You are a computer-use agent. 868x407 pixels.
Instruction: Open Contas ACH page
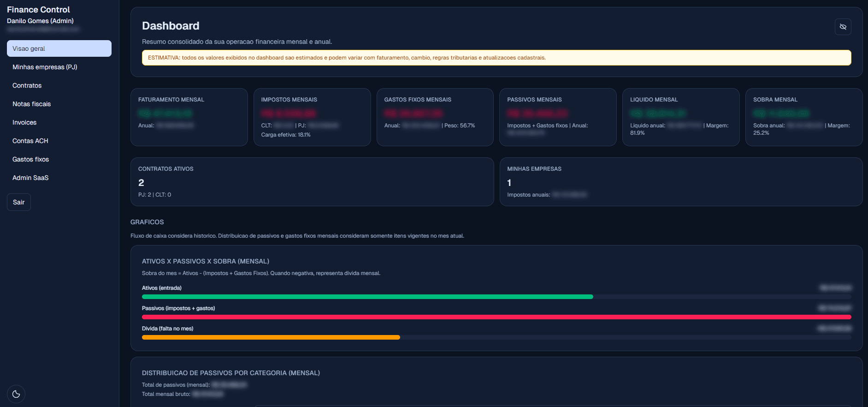tap(59, 141)
